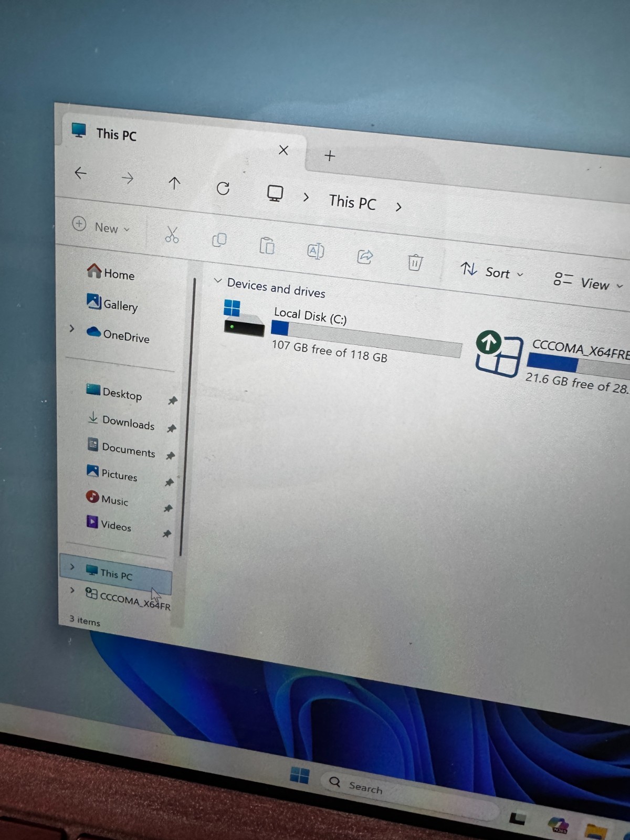
Task: Open the New item menu
Action: [x=101, y=226]
